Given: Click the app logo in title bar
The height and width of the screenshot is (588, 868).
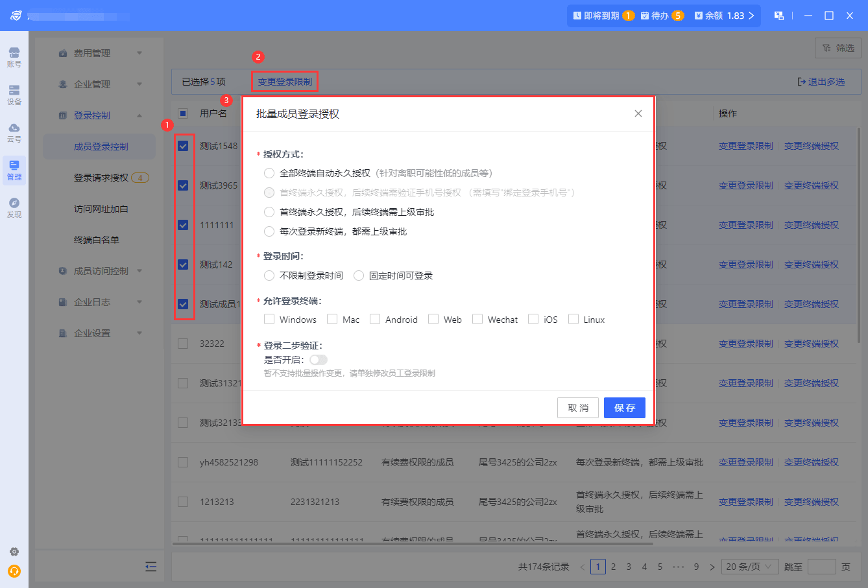Looking at the screenshot, I should tap(16, 16).
